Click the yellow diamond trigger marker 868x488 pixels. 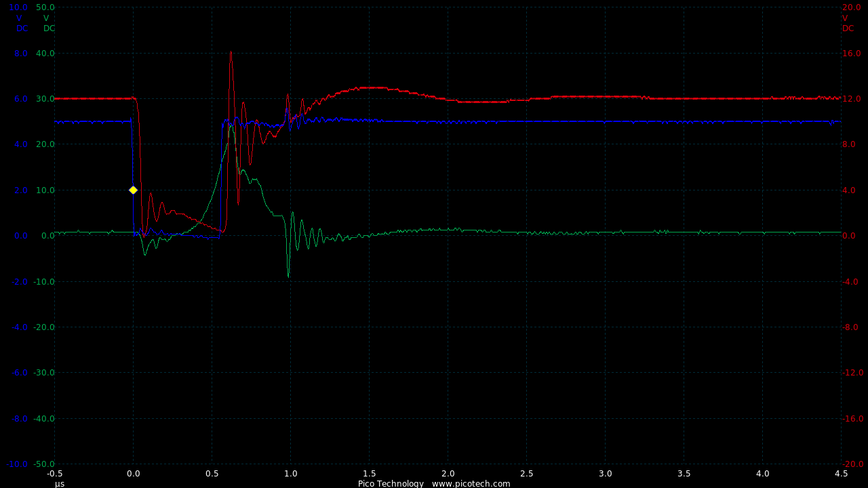(133, 190)
